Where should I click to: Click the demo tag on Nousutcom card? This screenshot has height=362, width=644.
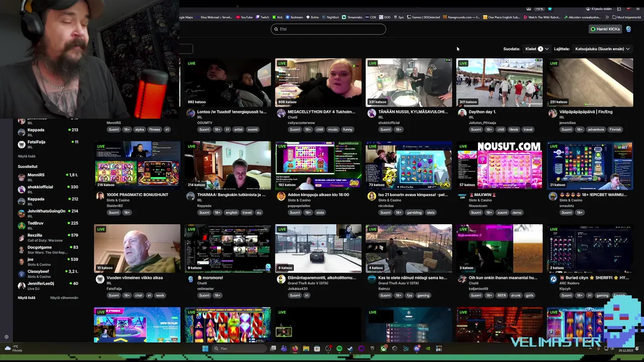point(517,213)
